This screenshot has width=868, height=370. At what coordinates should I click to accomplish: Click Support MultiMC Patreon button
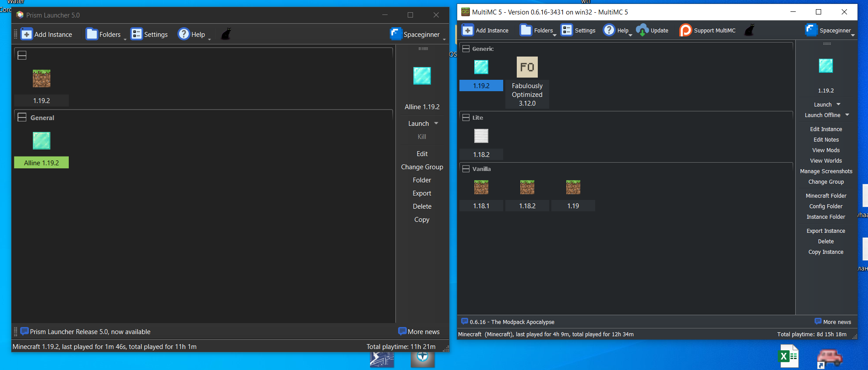(708, 30)
